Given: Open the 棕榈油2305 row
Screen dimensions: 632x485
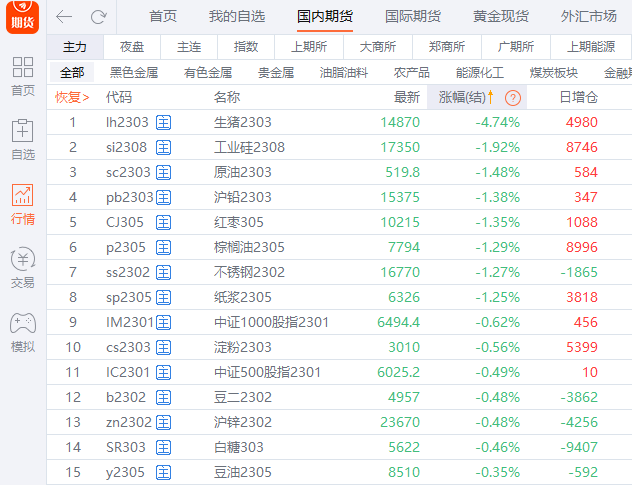Looking at the screenshot, I should tap(249, 247).
